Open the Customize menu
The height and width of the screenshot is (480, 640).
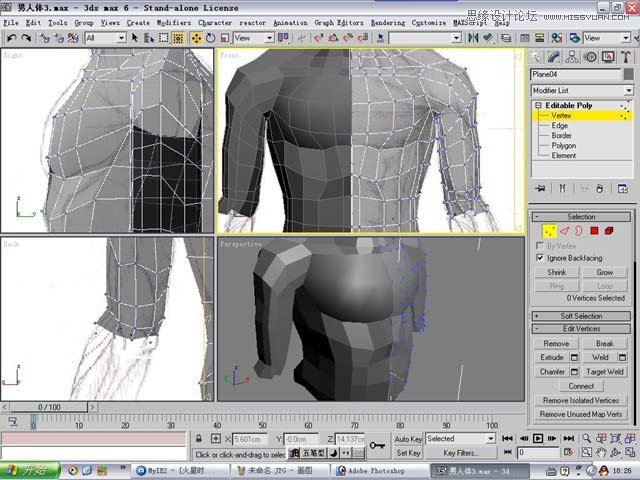coord(429,22)
